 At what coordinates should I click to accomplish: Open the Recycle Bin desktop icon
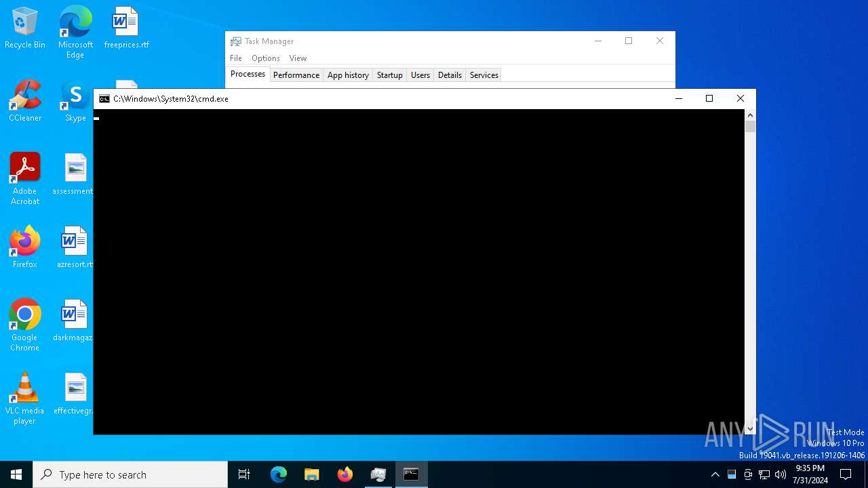point(25,28)
